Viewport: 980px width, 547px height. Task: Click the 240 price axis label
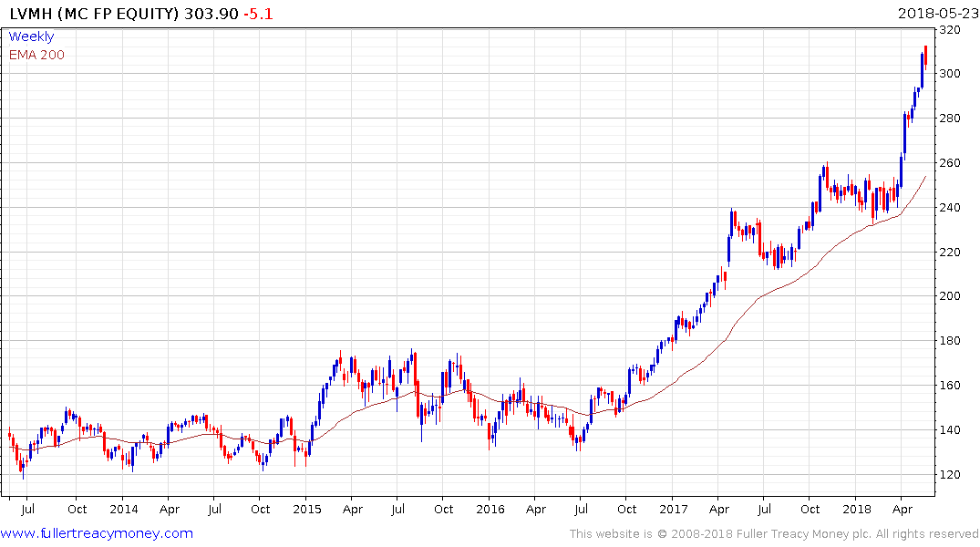950,208
